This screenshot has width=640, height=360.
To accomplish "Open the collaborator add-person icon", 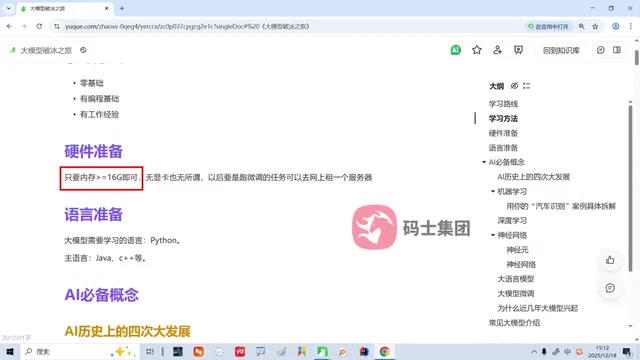I will (497, 50).
